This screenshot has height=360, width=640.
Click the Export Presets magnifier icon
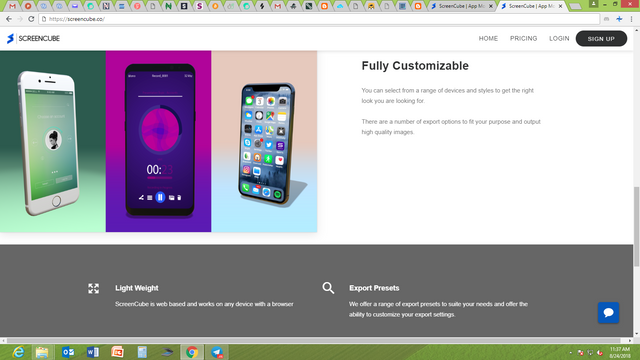click(328, 288)
